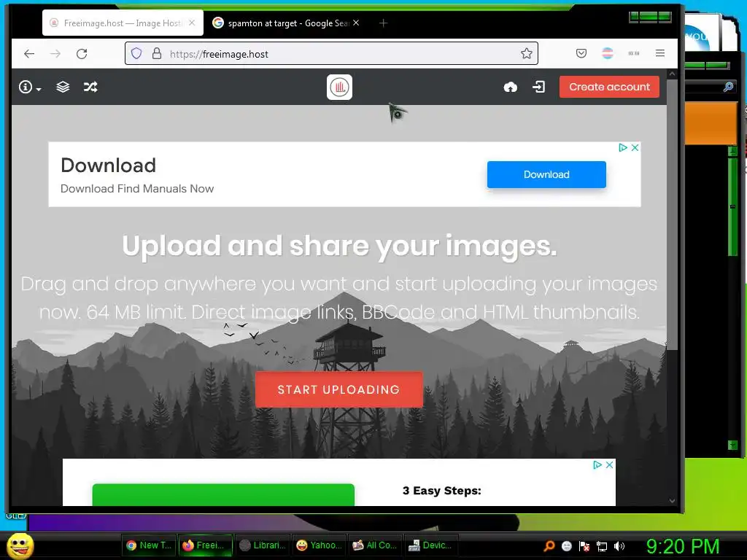747x560 pixels.
Task: Close the Freeimage.host tab
Action: click(192, 23)
